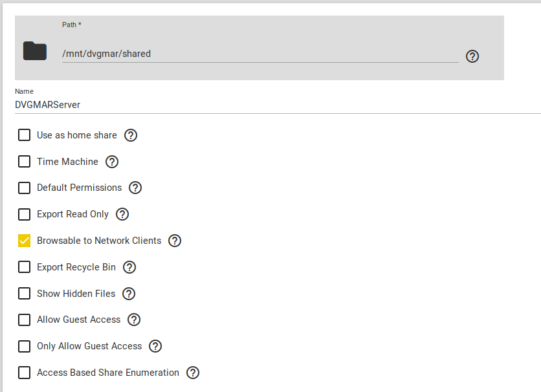541x392 pixels.
Task: Open the Time Machine help tooltip
Action: tap(112, 162)
